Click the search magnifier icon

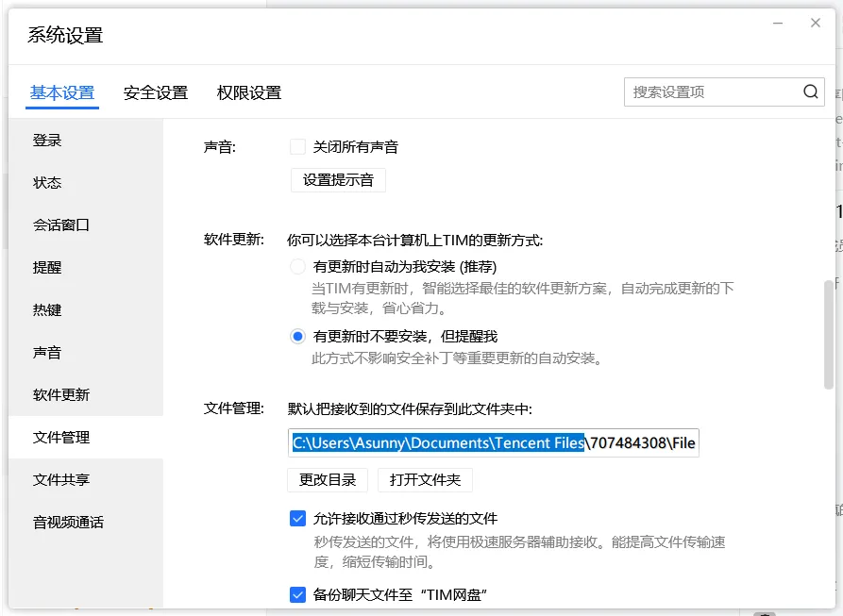[810, 92]
